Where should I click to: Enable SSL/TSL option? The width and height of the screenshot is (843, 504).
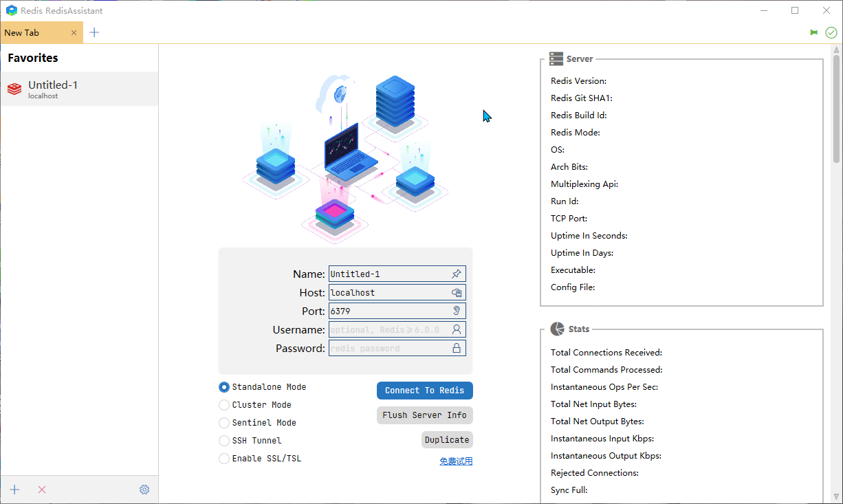click(x=224, y=459)
